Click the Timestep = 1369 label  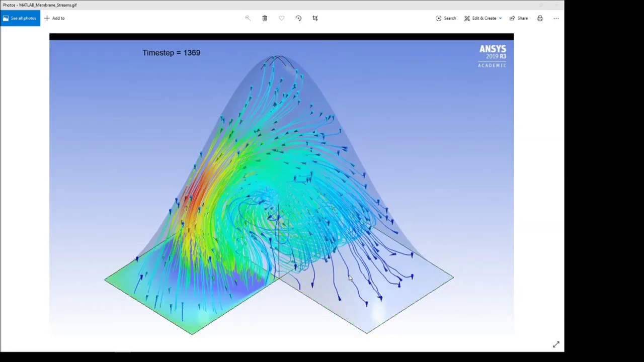click(171, 53)
